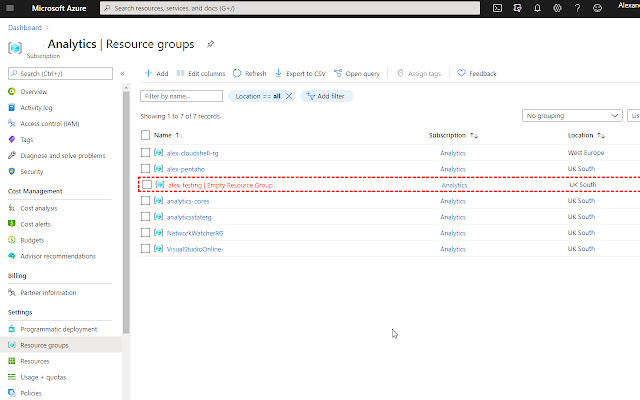This screenshot has width=640, height=400.
Task: Open Cost analysis in sidebar
Action: pos(39,208)
